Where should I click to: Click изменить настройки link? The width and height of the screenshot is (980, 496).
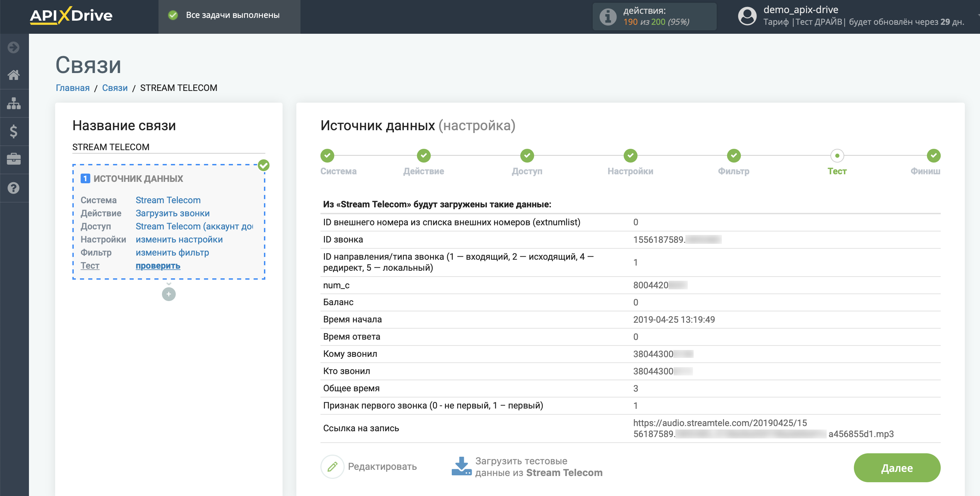click(179, 240)
